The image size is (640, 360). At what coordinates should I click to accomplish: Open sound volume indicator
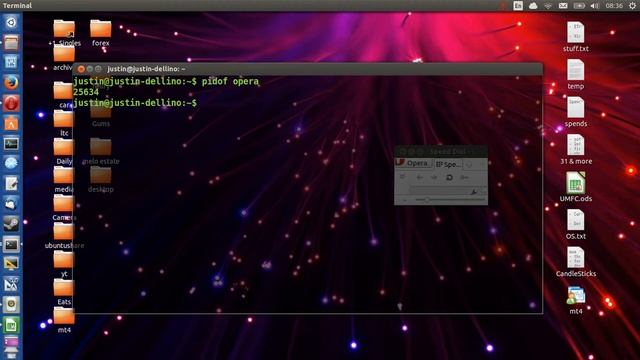click(x=595, y=5)
